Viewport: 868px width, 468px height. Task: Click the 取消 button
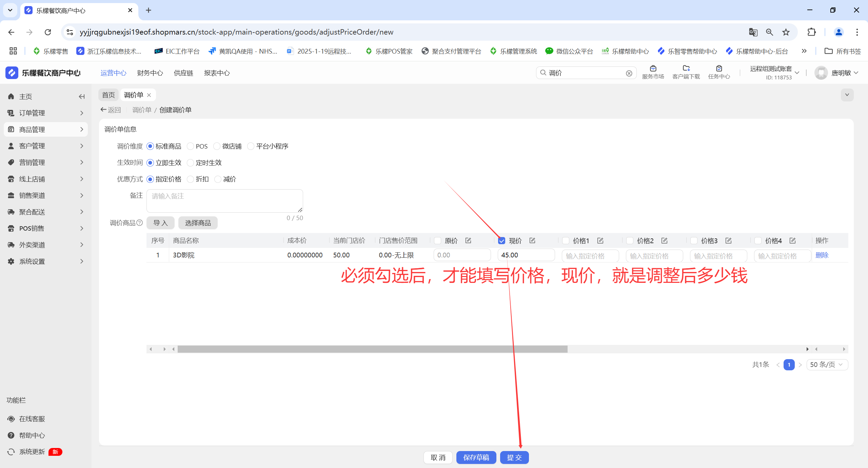coord(438,457)
